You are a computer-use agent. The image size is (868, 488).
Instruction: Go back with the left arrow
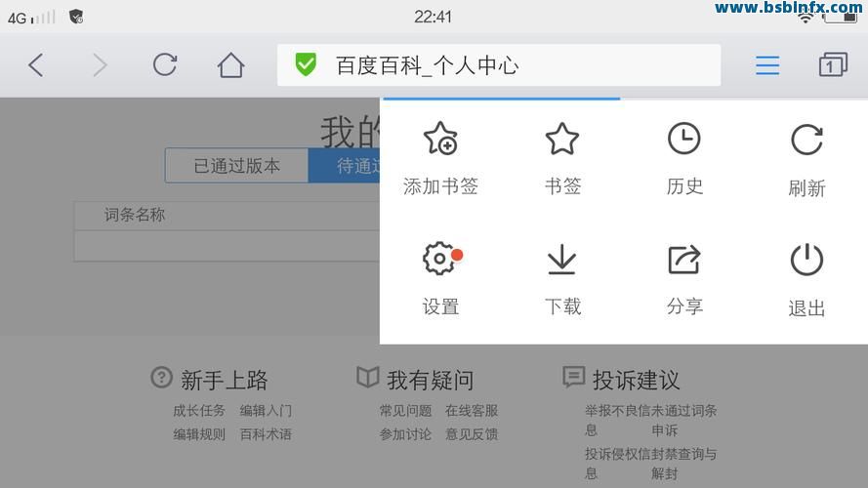[x=36, y=65]
